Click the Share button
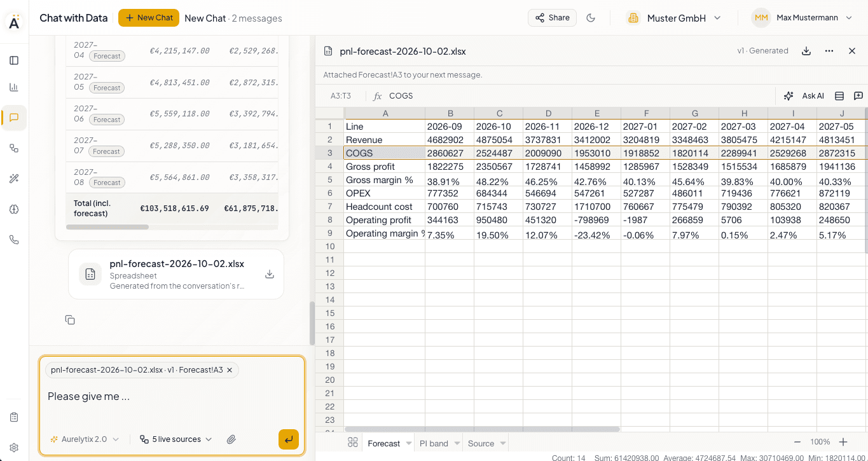Viewport: 868px width, 461px height. coord(552,18)
